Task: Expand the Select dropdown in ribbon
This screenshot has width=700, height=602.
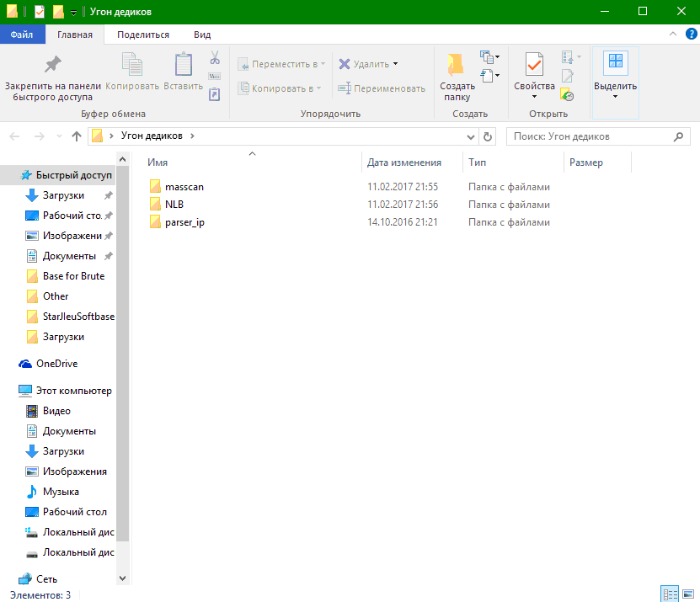Action: click(x=615, y=96)
